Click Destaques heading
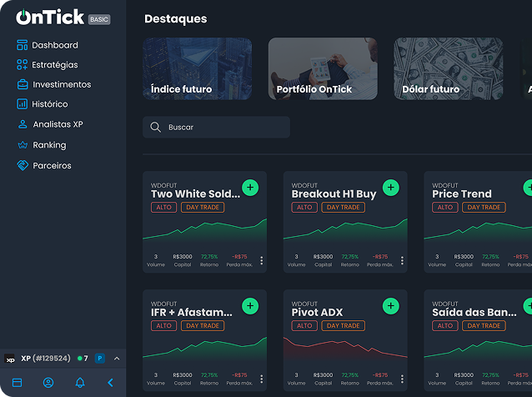Viewport: 532px width, 397px height. point(176,19)
